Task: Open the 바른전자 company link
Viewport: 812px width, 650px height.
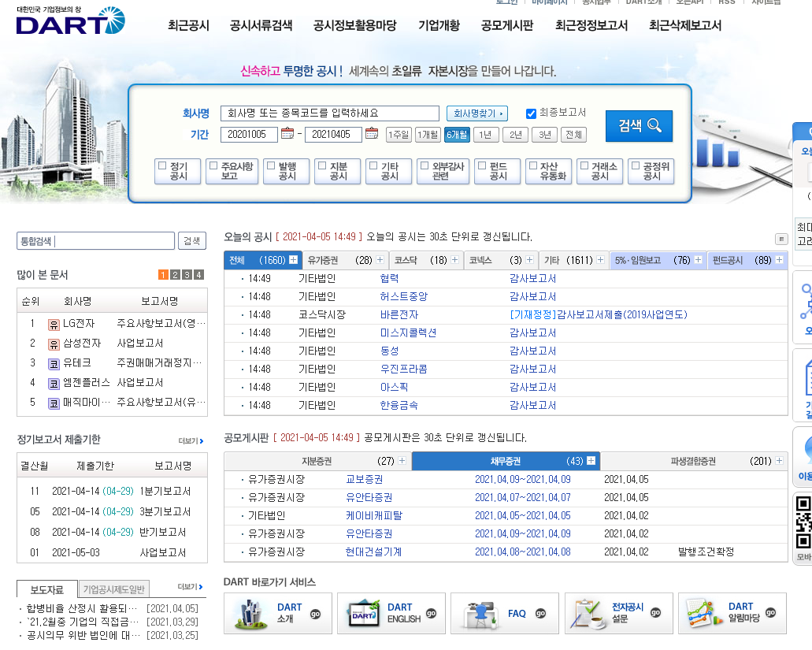Action: pyautogui.click(x=399, y=315)
